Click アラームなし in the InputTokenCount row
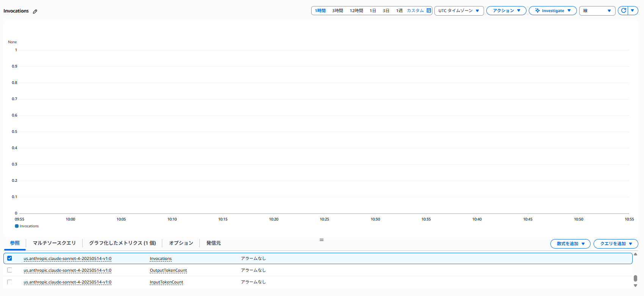The width and height of the screenshot is (644, 296). coord(254,282)
